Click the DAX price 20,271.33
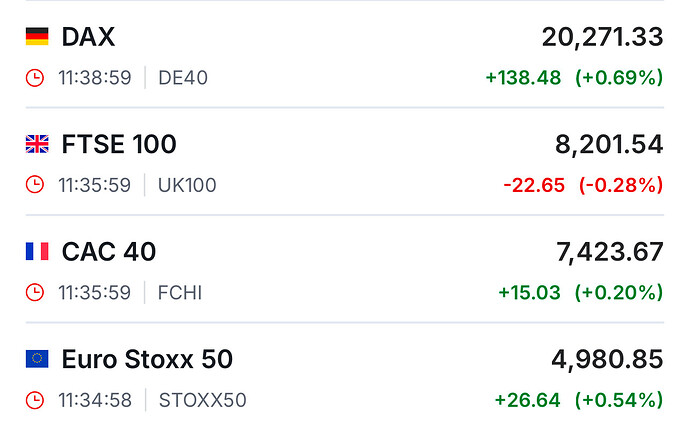690x423 pixels. (x=602, y=37)
